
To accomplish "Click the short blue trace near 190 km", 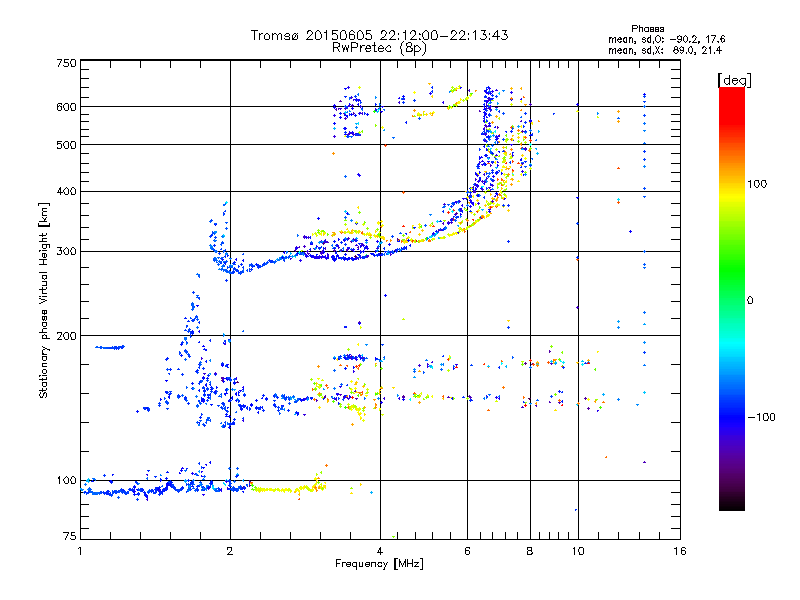I will pos(110,347).
